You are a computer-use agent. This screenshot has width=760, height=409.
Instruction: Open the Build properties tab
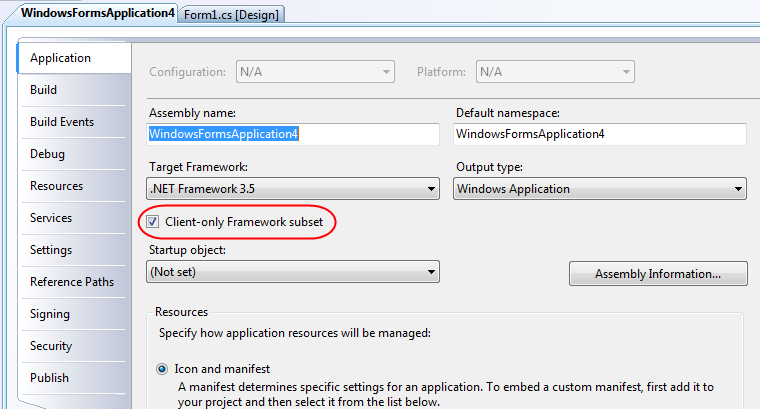(x=74, y=90)
